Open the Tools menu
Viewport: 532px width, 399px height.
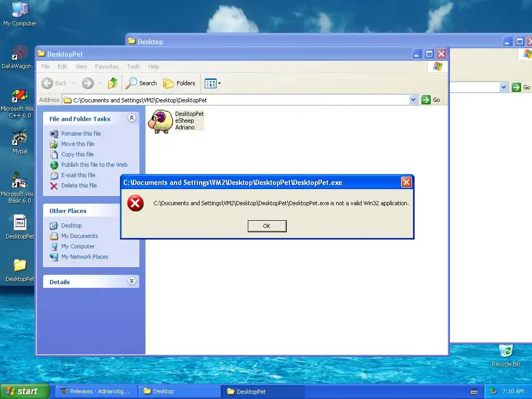[134, 66]
